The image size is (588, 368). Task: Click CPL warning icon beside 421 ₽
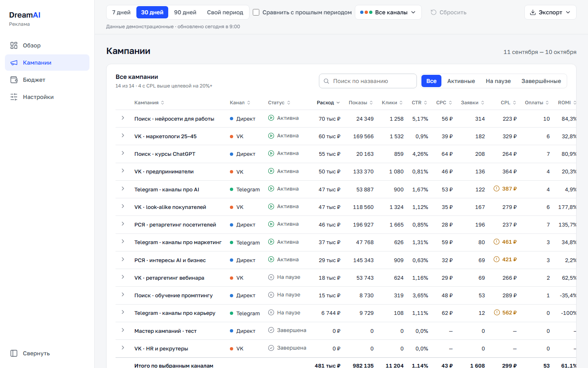click(497, 259)
